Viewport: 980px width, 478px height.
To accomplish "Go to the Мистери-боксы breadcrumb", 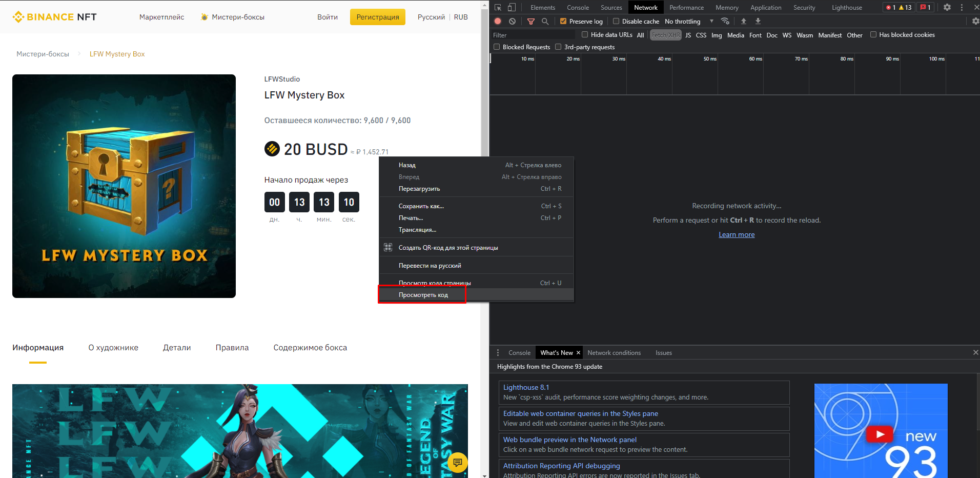I will 43,54.
